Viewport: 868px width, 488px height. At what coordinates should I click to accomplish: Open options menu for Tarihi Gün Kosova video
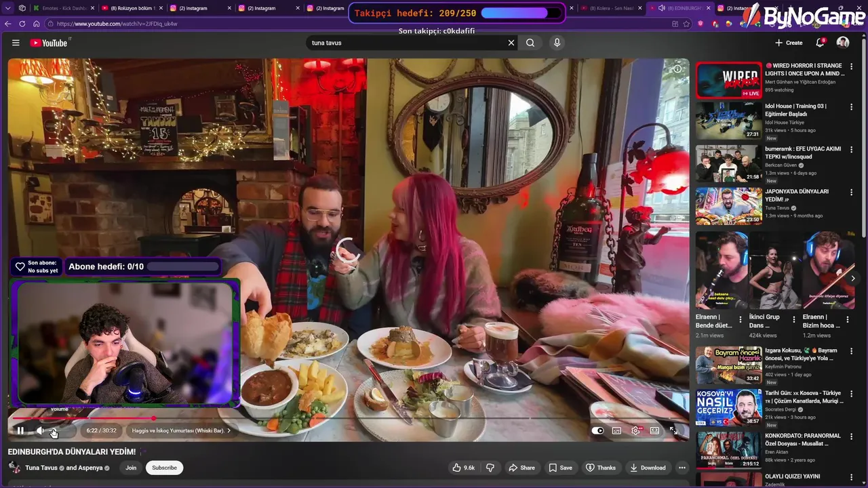click(851, 394)
